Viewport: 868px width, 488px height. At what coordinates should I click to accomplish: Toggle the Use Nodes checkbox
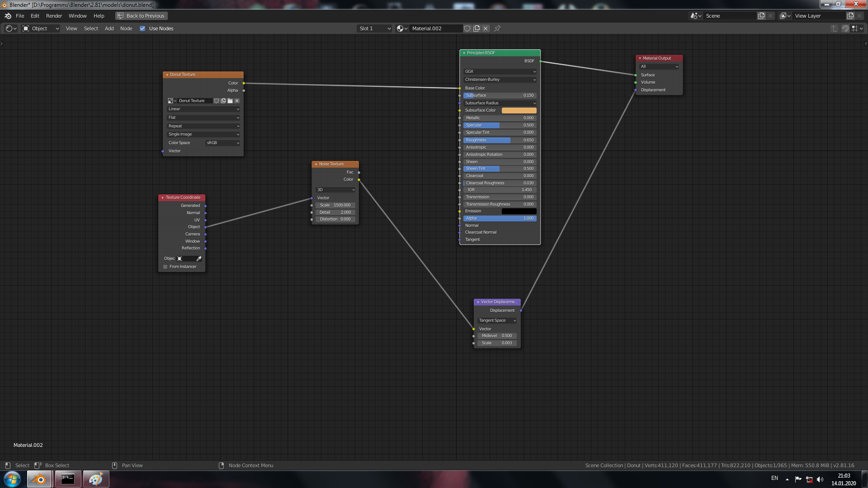142,28
